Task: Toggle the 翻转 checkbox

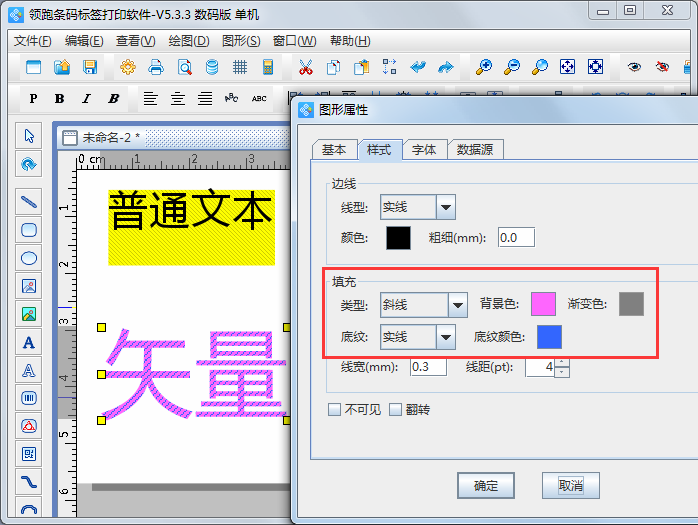Action: tap(395, 410)
